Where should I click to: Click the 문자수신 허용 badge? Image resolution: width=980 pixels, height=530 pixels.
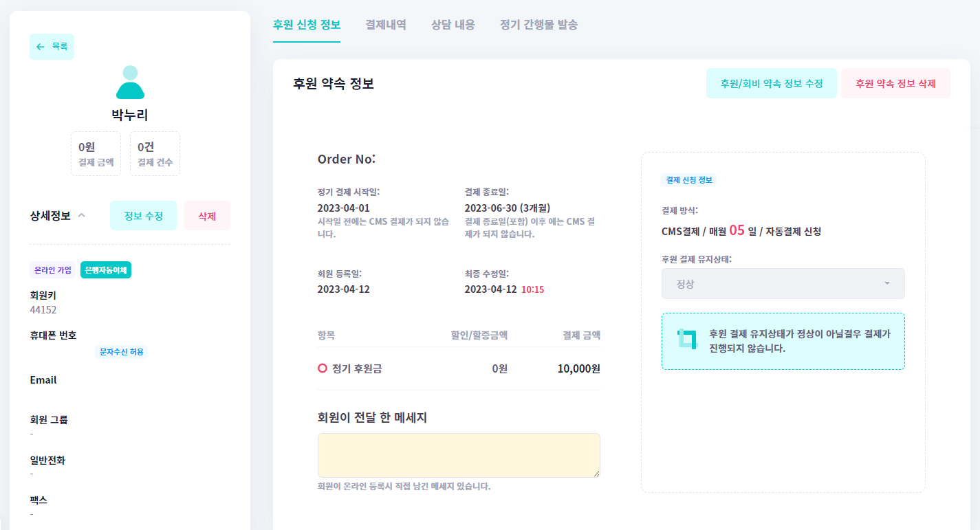122,352
